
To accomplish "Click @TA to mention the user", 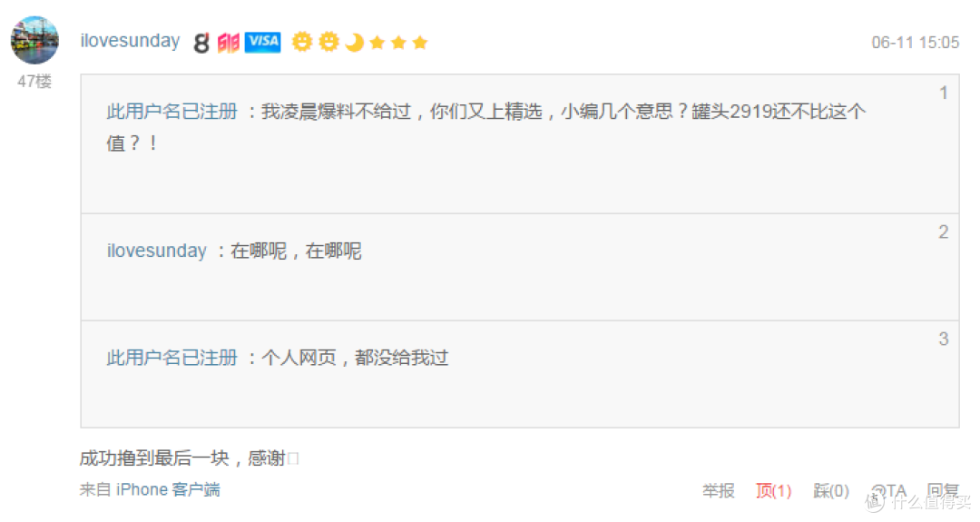I will (x=888, y=491).
